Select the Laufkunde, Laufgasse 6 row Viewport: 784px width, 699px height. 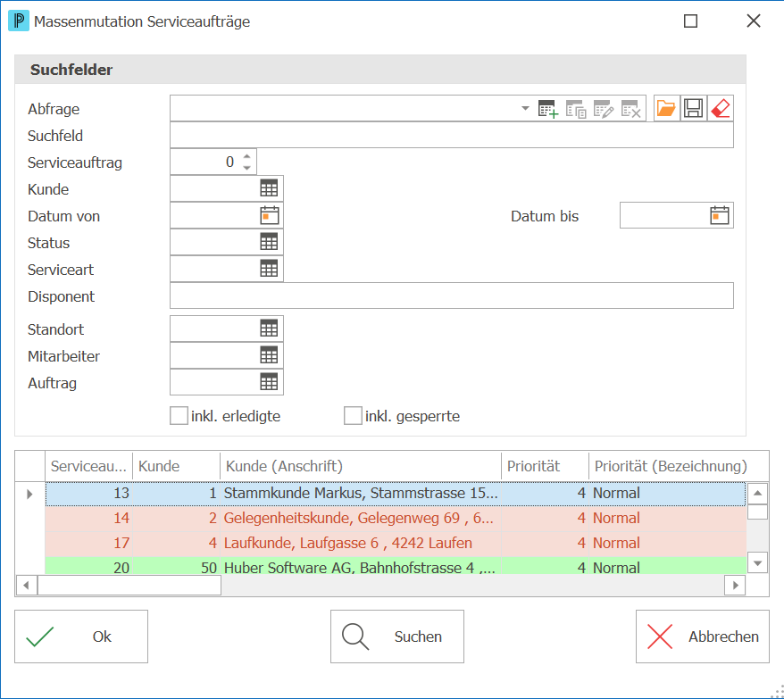point(396,544)
